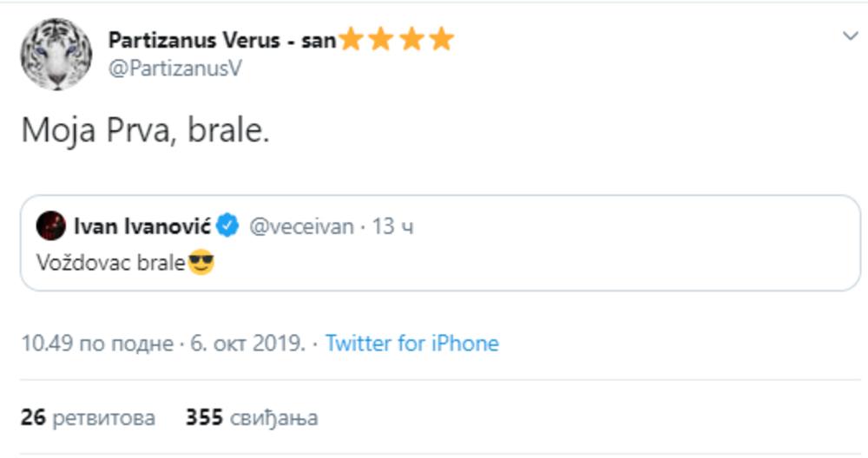This screenshot has width=868, height=458.
Task: Open the Partizanus Verus - san profile name
Action: (221, 40)
